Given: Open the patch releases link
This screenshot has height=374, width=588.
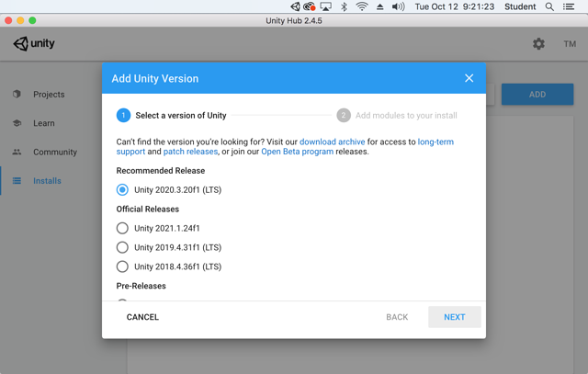Looking at the screenshot, I should 190,152.
